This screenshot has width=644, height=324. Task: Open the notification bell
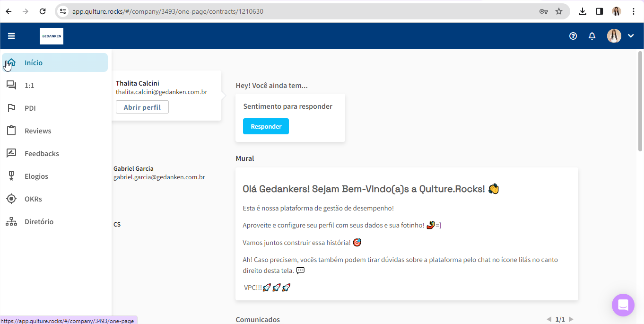point(592,35)
